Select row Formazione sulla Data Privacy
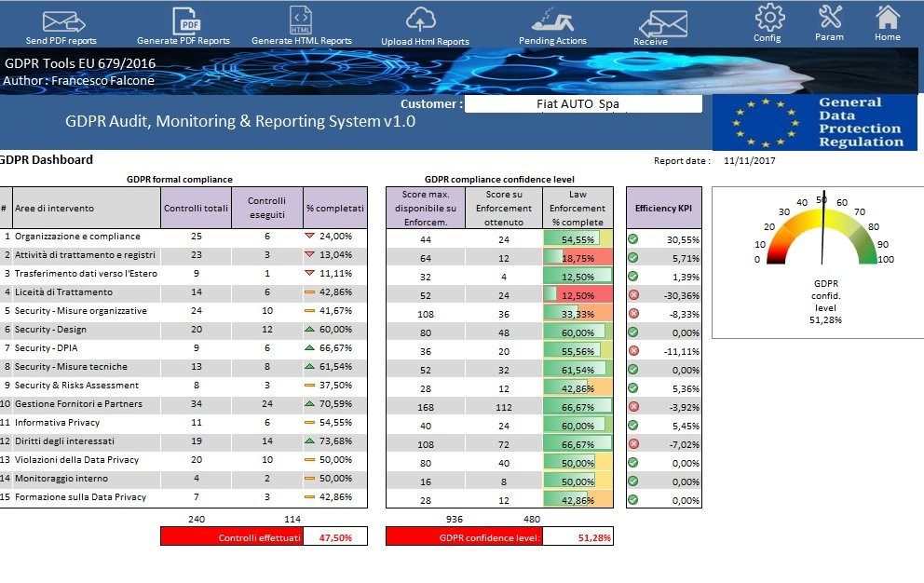 coord(183,497)
